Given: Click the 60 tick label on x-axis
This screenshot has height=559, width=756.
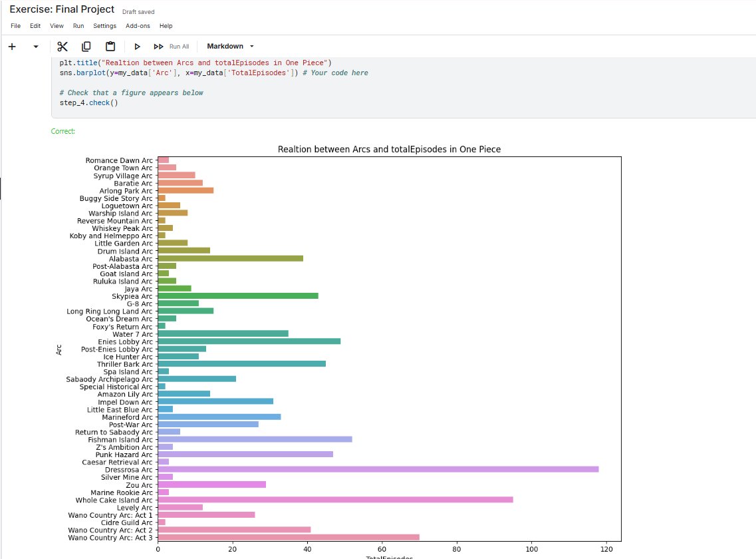Looking at the screenshot, I should click(x=382, y=549).
